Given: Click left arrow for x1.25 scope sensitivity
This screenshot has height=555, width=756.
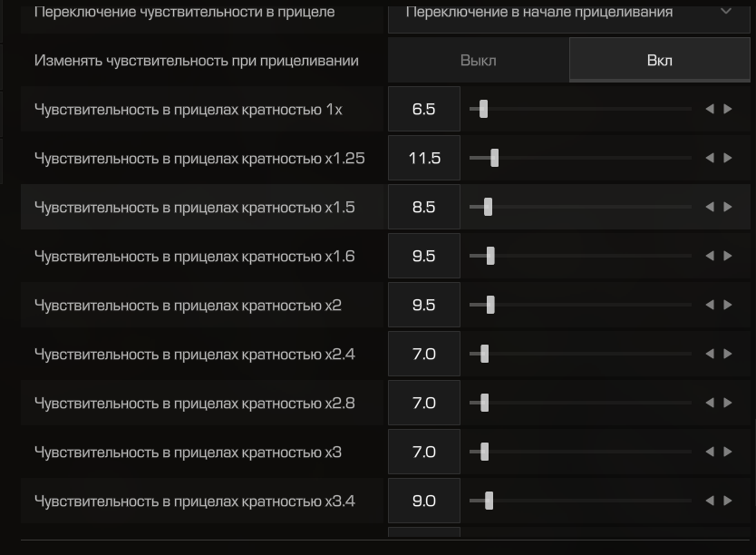Looking at the screenshot, I should [x=710, y=158].
